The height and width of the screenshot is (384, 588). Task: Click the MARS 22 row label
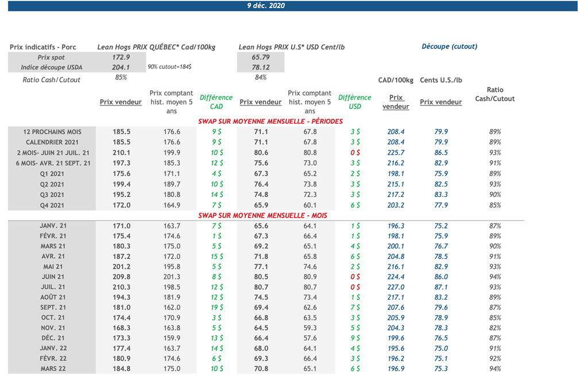pos(52,369)
